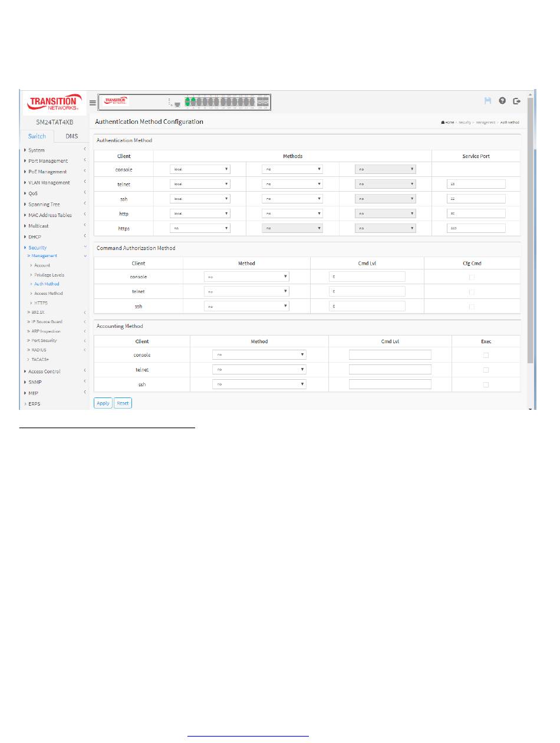Switch to the DMS tab
Viewport: 560px width, 743px height.
click(x=71, y=136)
